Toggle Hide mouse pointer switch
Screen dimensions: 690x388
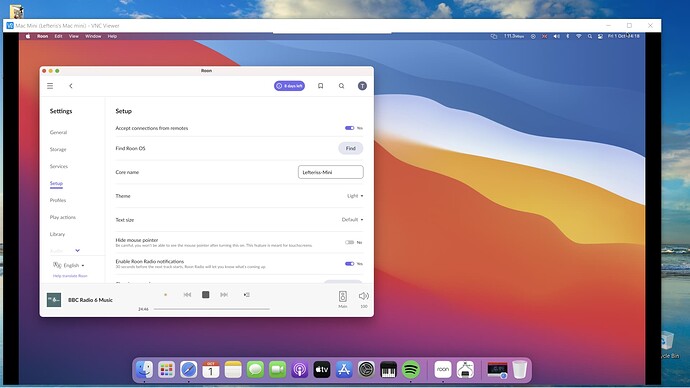[349, 242]
